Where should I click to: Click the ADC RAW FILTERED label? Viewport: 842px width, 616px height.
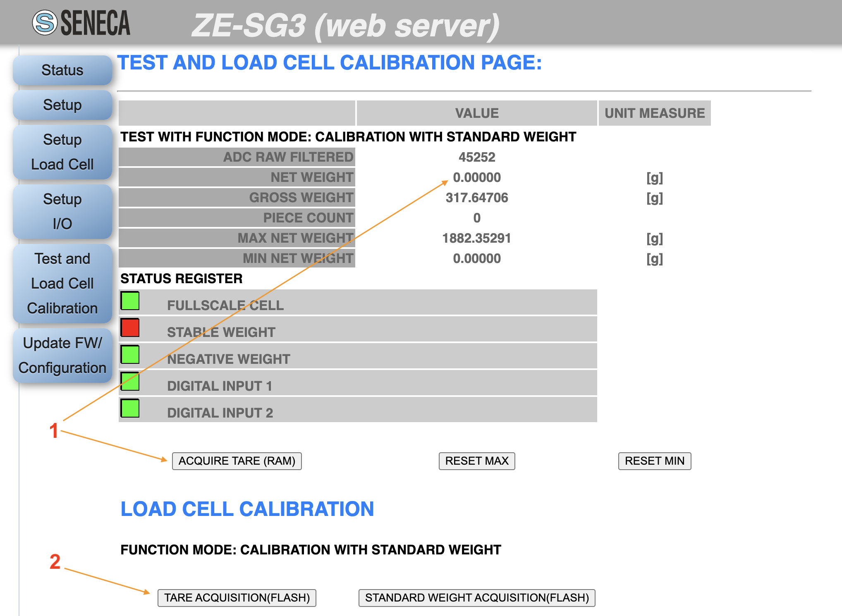(x=288, y=157)
